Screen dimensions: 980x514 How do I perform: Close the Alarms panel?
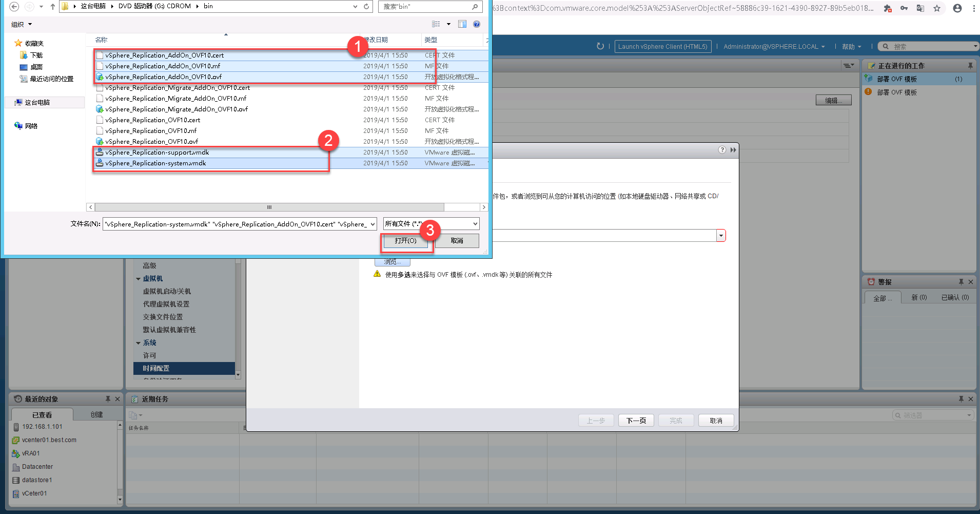[971, 282]
